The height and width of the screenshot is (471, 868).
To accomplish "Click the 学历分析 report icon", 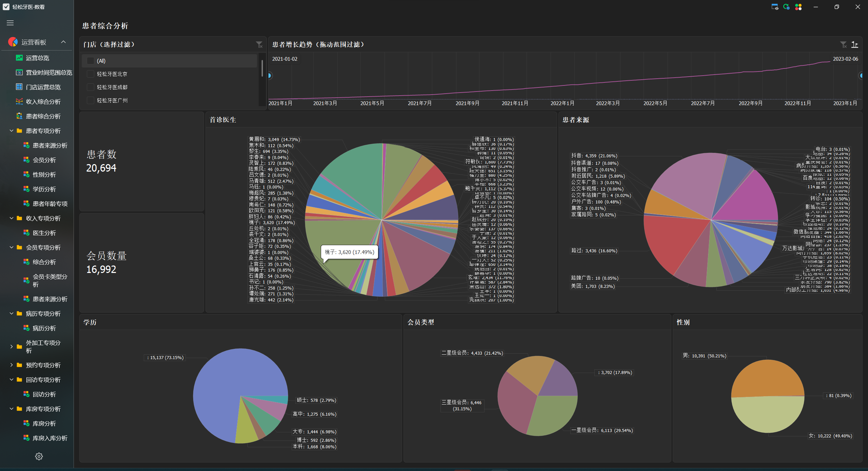I will point(26,189).
